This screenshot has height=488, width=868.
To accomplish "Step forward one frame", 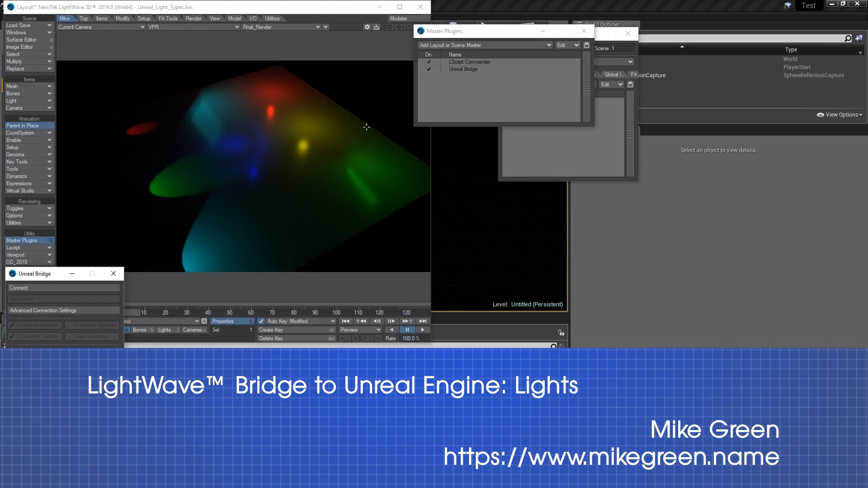I will (x=392, y=321).
